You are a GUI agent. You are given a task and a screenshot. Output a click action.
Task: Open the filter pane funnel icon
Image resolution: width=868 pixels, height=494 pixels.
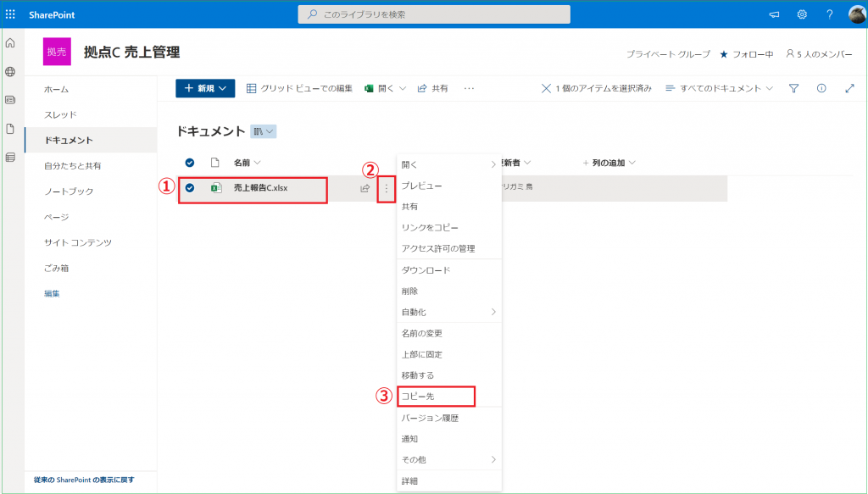coord(794,88)
